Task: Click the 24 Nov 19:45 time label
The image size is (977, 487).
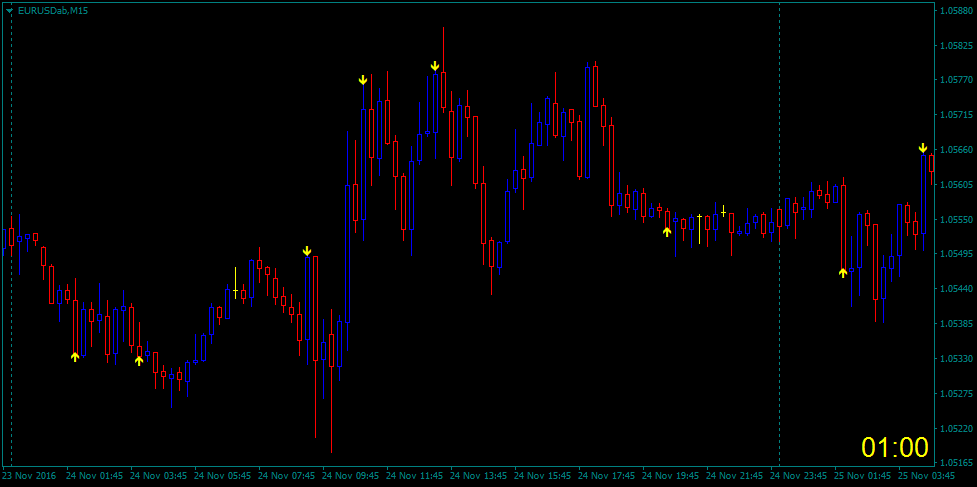Action: 669,476
